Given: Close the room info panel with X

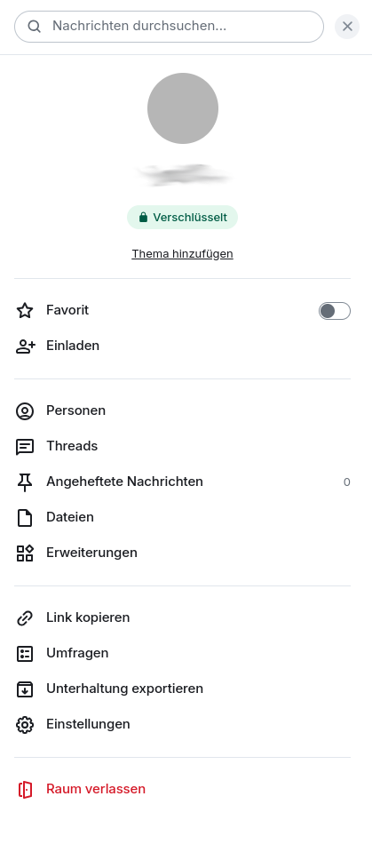Looking at the screenshot, I should [347, 26].
